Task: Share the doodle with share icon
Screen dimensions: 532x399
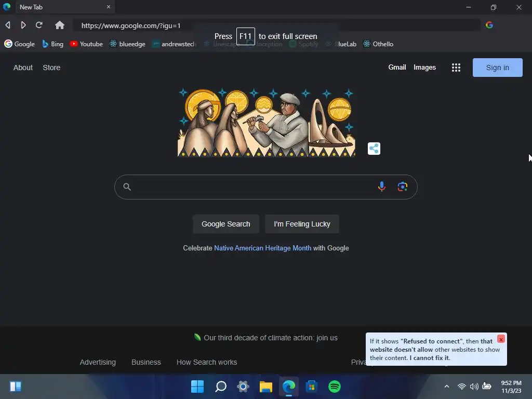Action: tap(374, 148)
